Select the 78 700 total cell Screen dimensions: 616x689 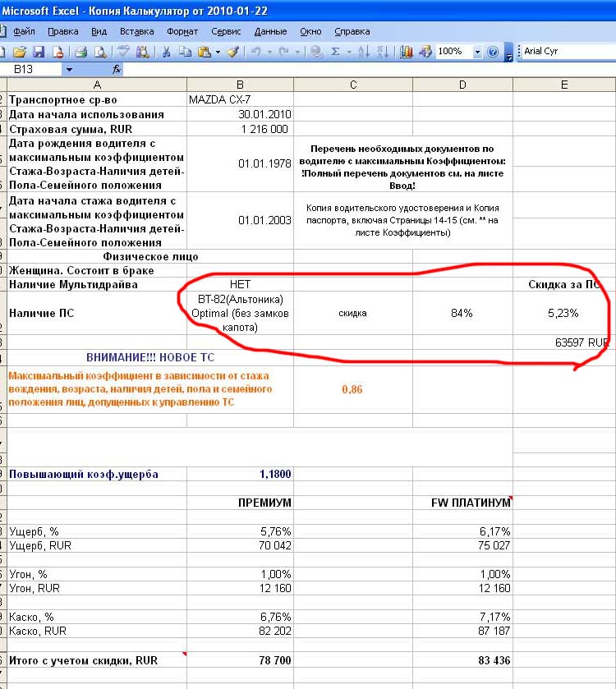(240, 660)
